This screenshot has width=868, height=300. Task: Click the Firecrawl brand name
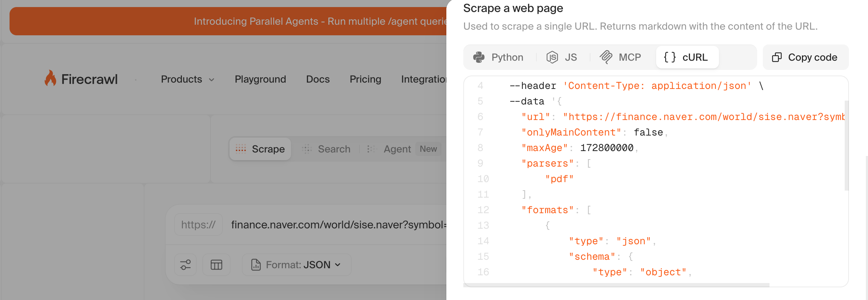pyautogui.click(x=89, y=79)
